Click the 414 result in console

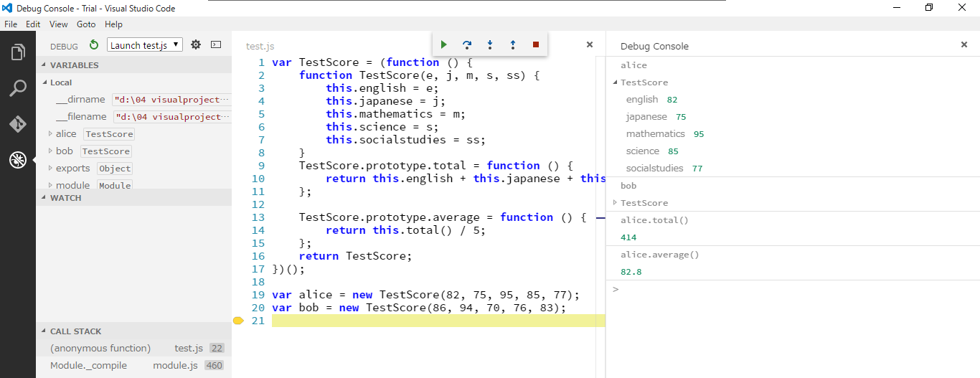click(x=628, y=237)
